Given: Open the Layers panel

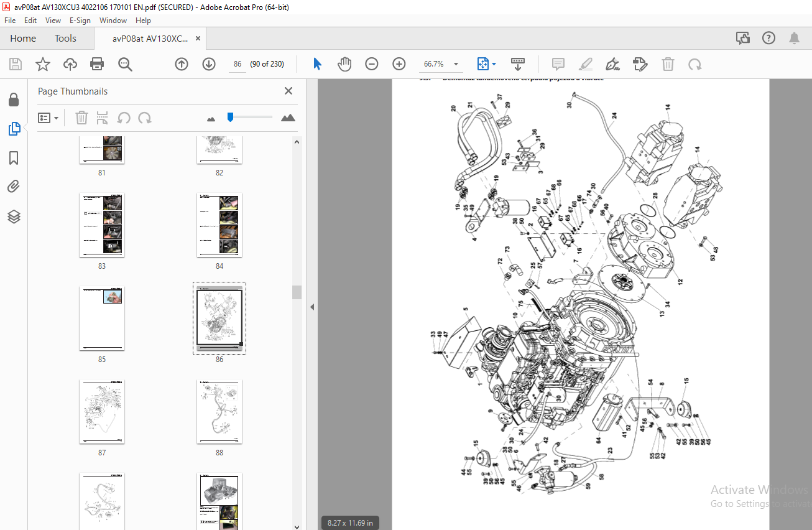Looking at the screenshot, I should [14, 216].
